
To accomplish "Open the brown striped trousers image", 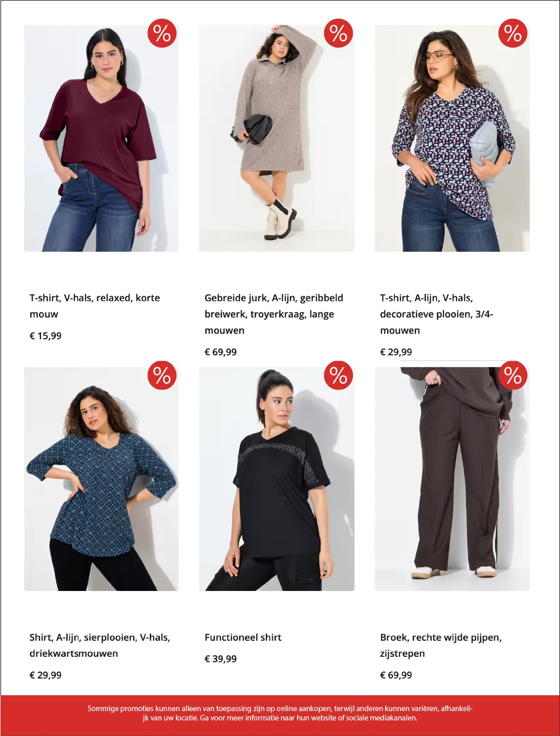I will (452, 479).
